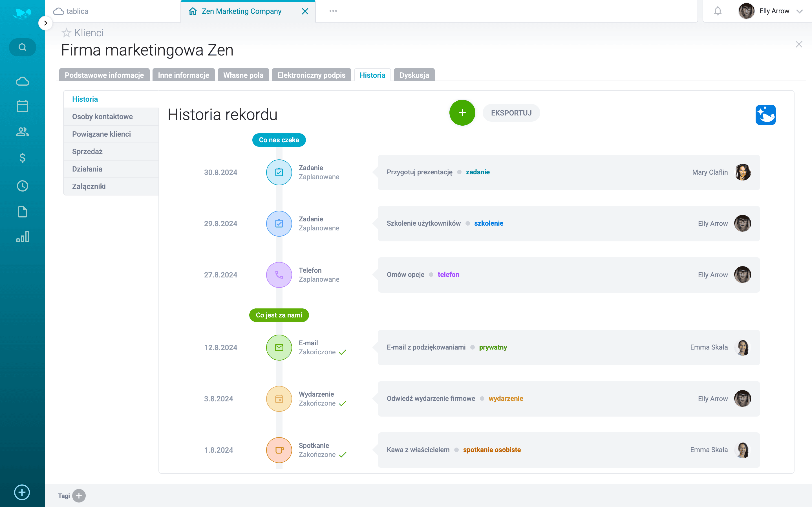812x507 pixels.
Task: Expand the collapsed sidebar with the arrow
Action: pos(46,23)
